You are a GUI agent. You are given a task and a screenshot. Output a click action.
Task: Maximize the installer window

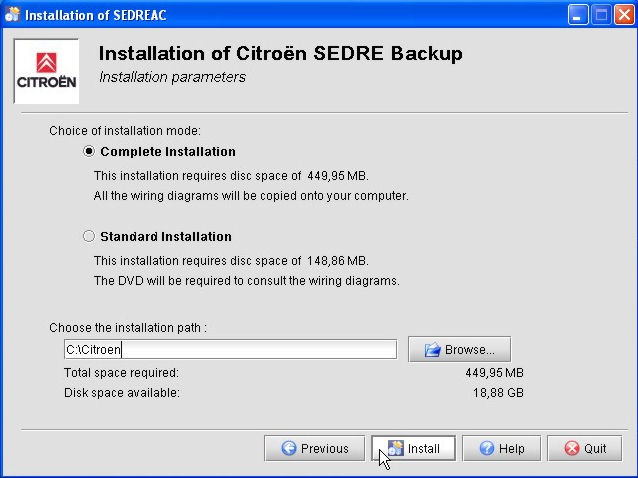click(602, 15)
